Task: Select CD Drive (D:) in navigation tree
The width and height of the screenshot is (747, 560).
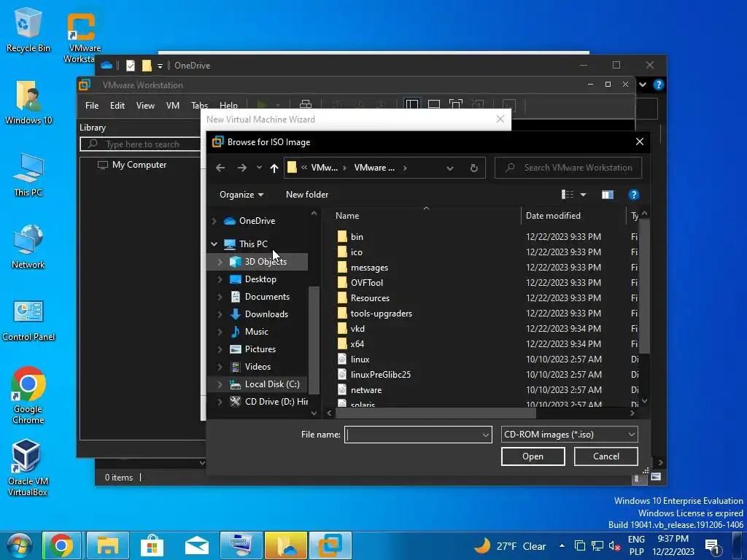Action: click(269, 402)
